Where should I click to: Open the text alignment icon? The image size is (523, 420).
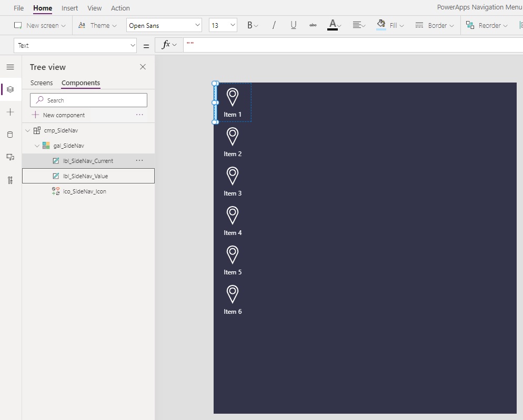click(359, 25)
